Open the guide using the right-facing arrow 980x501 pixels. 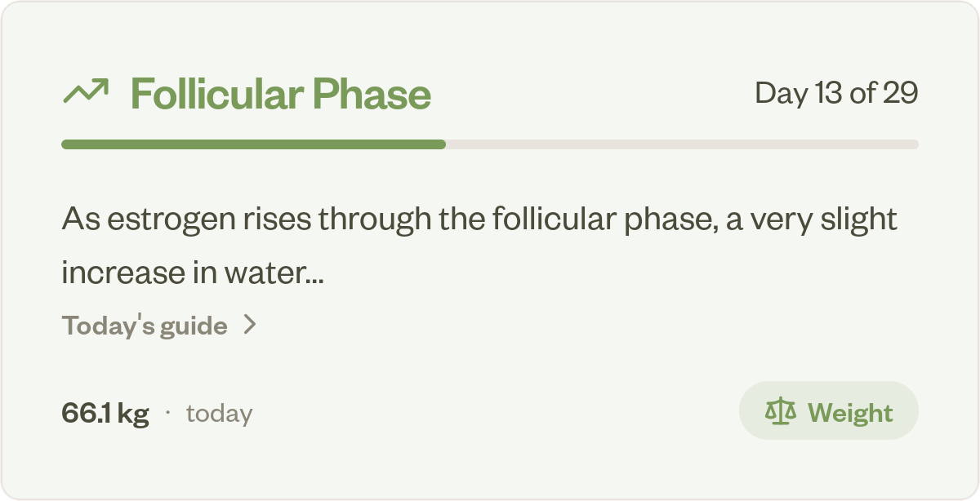click(x=250, y=325)
